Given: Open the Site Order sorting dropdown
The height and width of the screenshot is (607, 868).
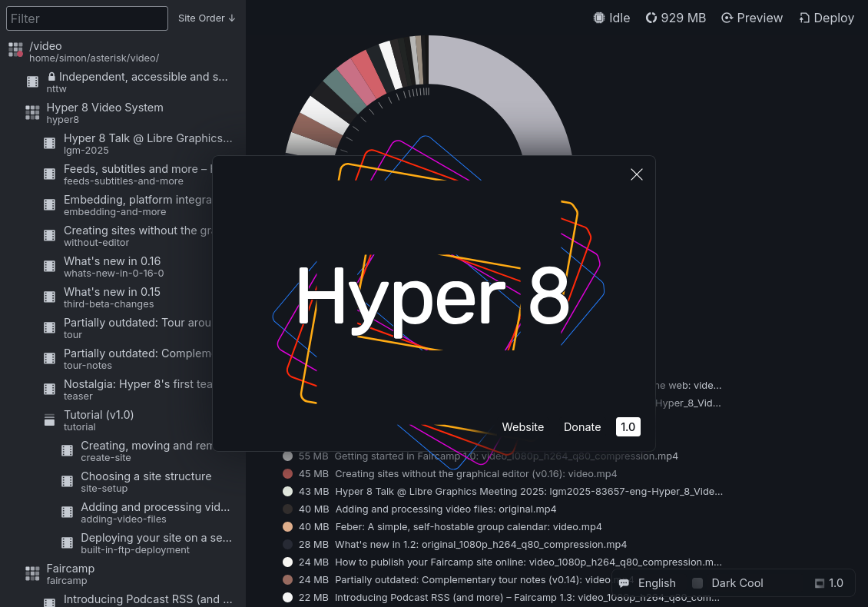Looking at the screenshot, I should [x=206, y=18].
